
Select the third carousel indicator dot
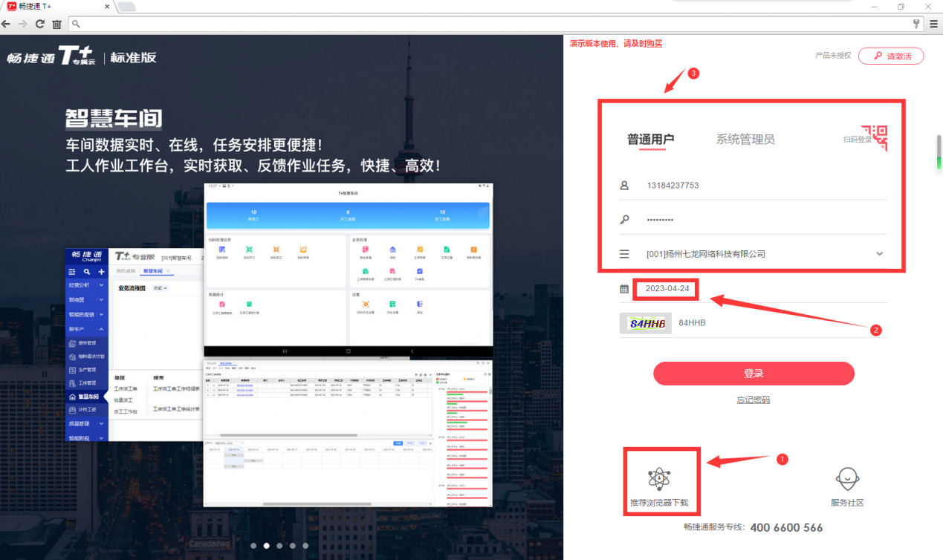pos(279,546)
